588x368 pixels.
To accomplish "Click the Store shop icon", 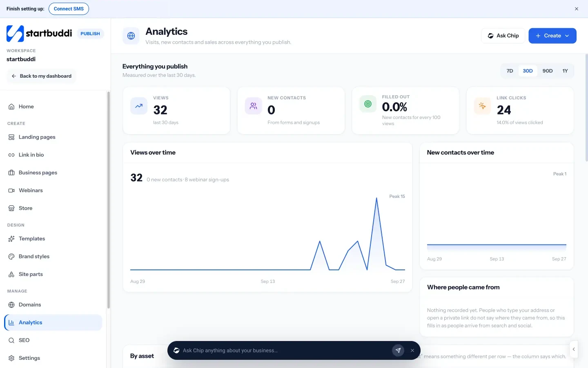I will tap(11, 208).
